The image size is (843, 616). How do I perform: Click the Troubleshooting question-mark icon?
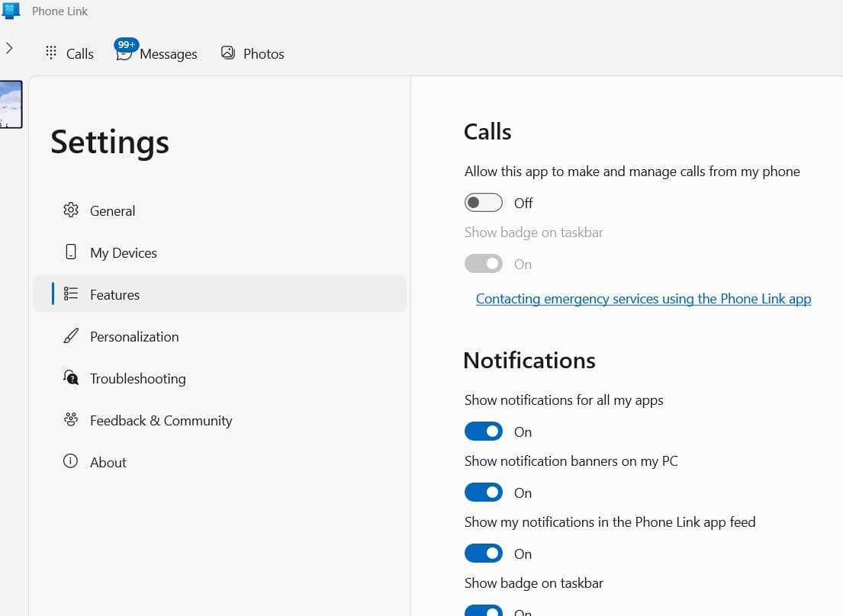coord(71,378)
